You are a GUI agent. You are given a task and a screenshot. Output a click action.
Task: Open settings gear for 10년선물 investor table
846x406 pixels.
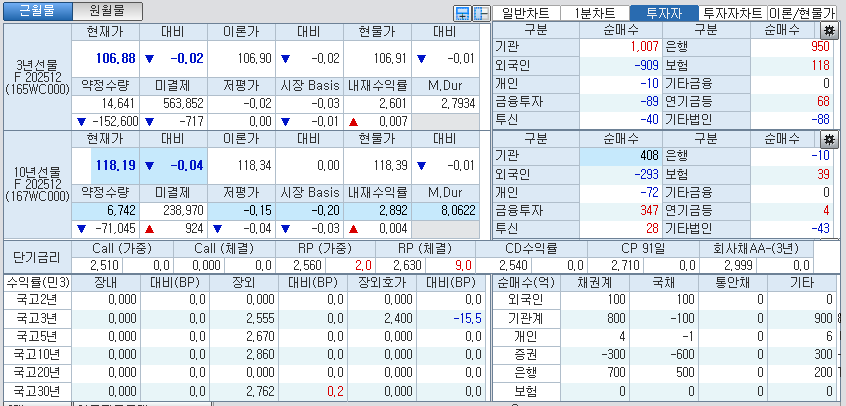pyautogui.click(x=828, y=139)
